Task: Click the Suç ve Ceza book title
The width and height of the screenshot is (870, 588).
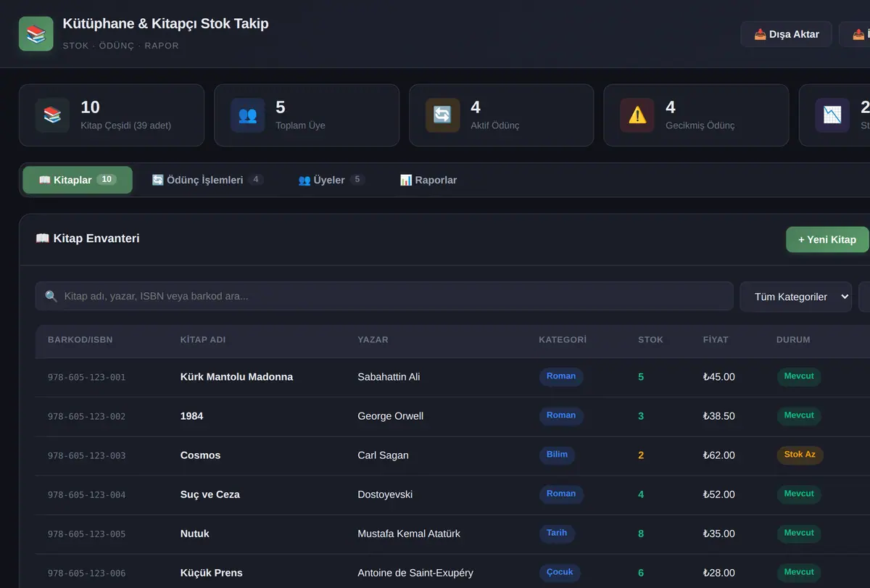Action: (x=210, y=494)
